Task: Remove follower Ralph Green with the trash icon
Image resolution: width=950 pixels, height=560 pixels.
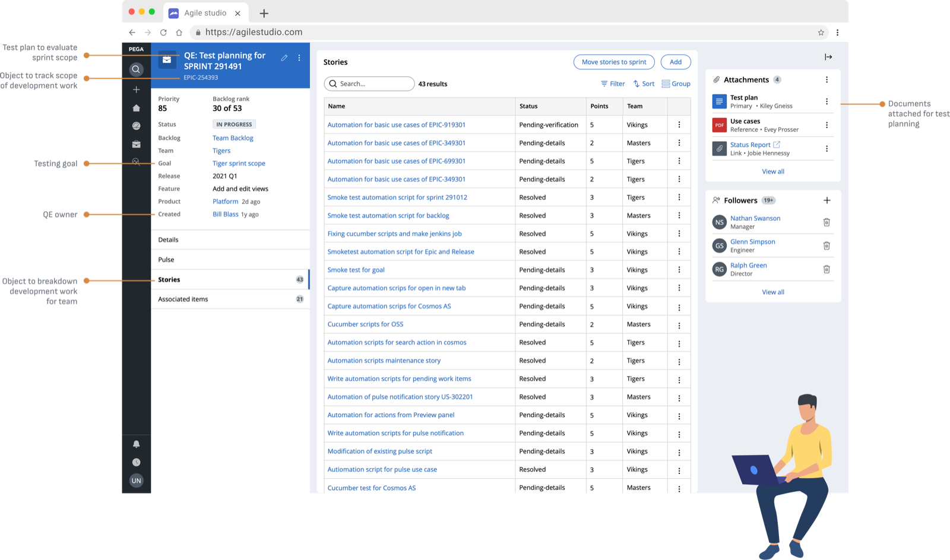Action: coord(826,269)
